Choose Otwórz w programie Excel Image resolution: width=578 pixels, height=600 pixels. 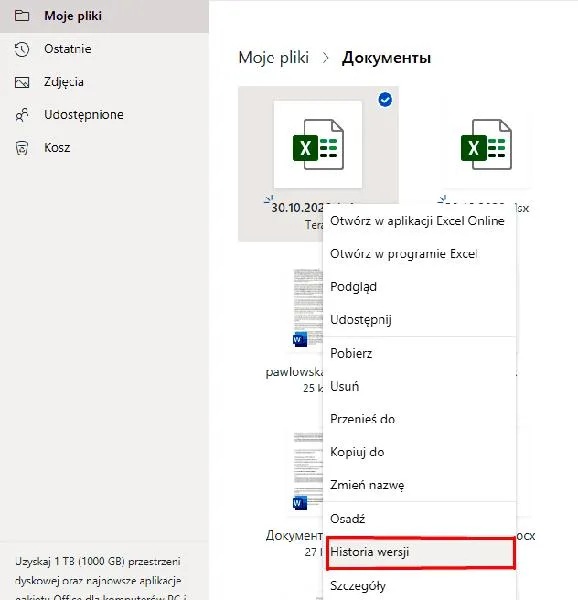point(419,254)
